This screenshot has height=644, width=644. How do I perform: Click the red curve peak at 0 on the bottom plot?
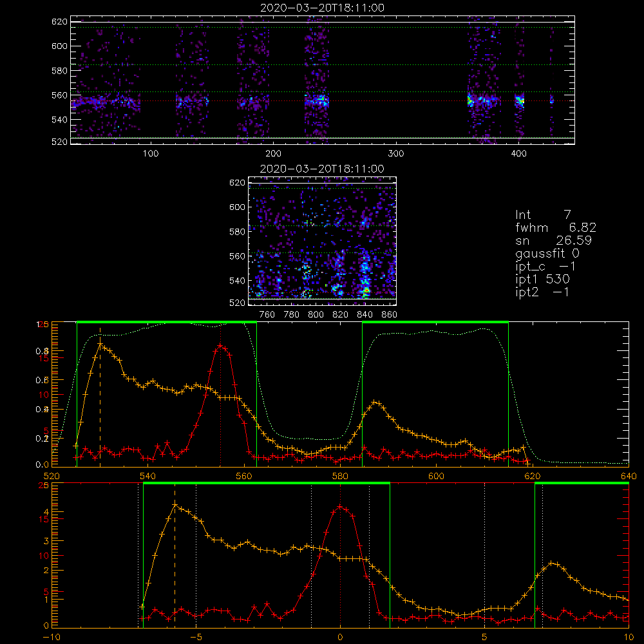point(340,506)
